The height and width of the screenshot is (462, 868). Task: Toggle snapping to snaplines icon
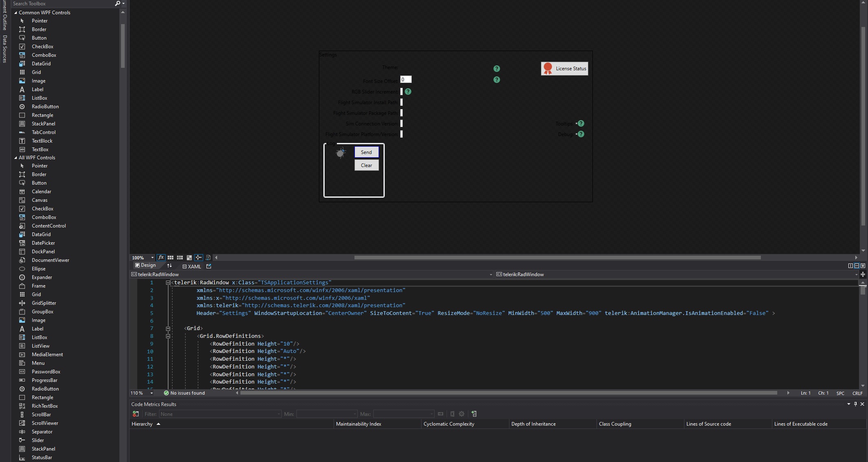click(x=199, y=257)
